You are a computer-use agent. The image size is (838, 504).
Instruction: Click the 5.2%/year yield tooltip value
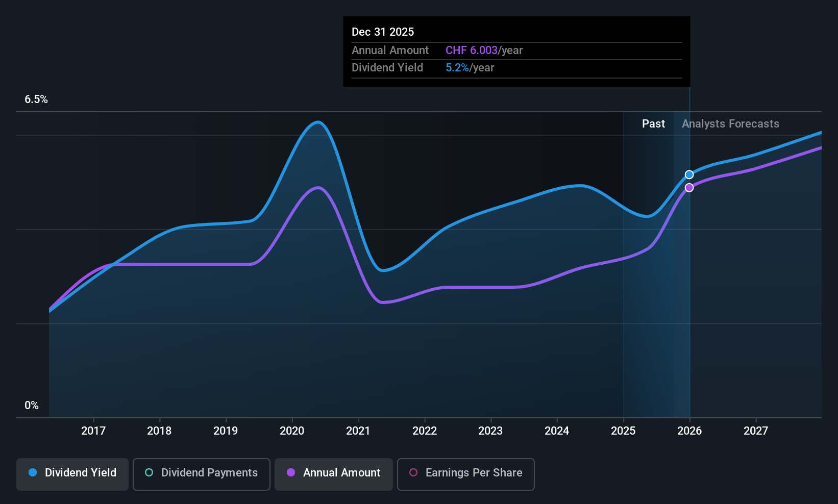tap(470, 68)
